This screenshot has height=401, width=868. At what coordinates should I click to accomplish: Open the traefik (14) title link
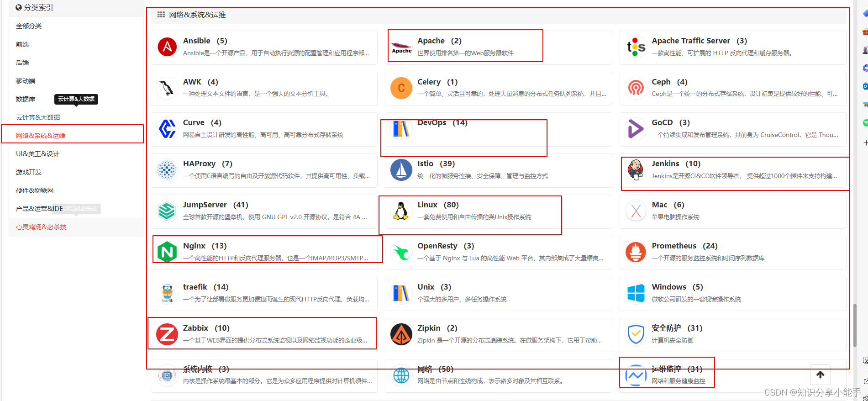(205, 287)
